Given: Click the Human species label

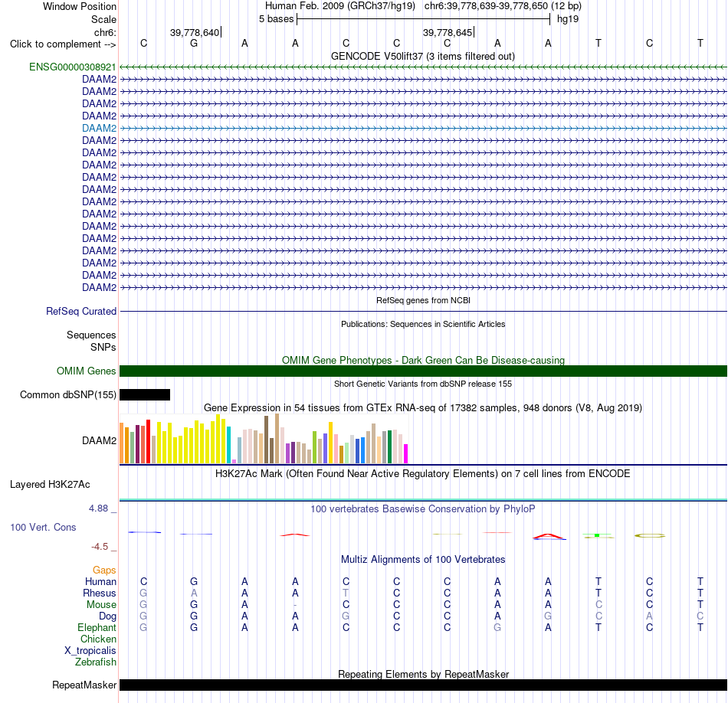Looking at the screenshot, I should click(x=100, y=581).
